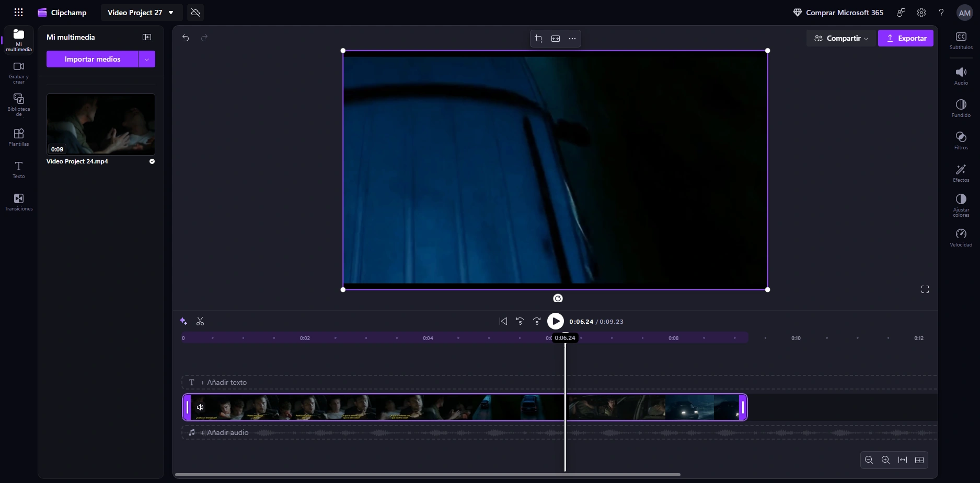Open the Ajustar colores panel

[x=961, y=206]
